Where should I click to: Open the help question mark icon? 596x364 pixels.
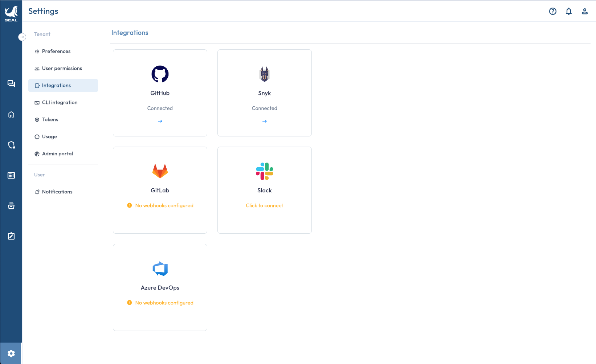point(553,11)
